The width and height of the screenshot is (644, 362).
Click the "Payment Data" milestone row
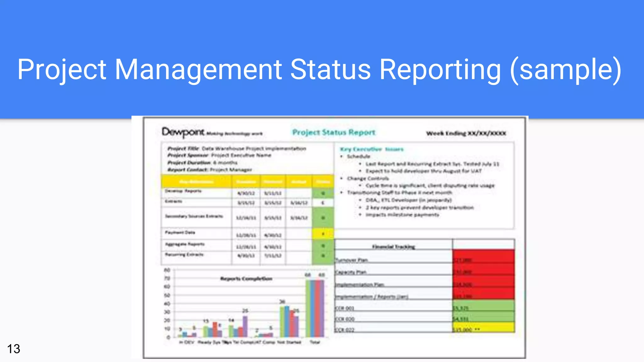247,234
